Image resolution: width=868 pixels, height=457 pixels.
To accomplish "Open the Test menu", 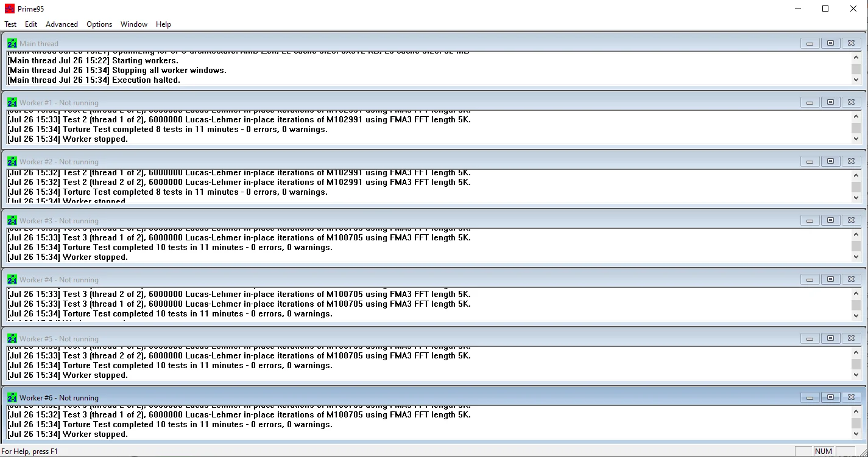I will click(10, 24).
